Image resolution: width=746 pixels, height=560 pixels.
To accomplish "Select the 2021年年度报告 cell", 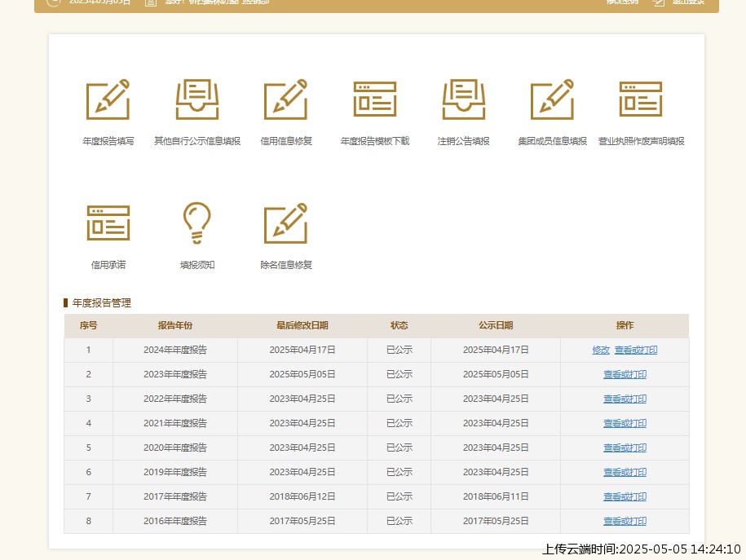I will (175, 423).
